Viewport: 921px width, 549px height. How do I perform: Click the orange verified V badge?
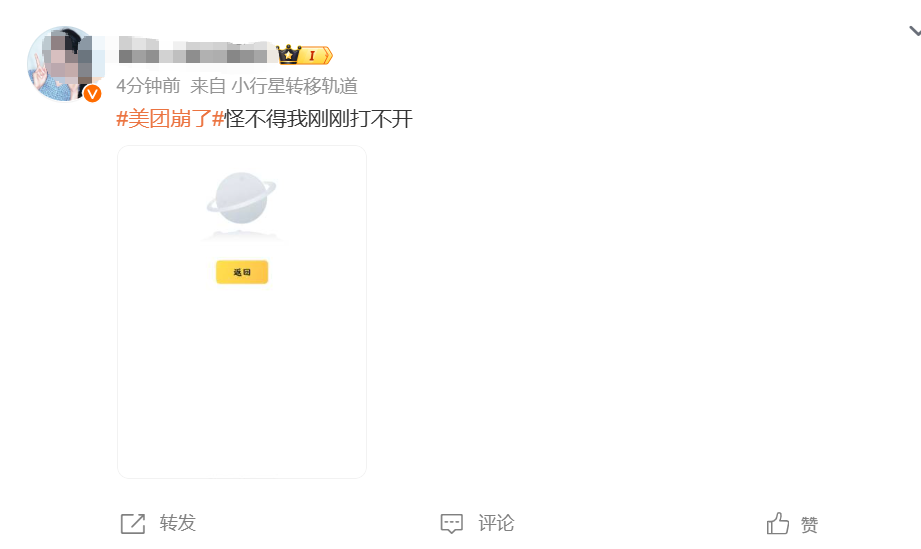tap(92, 93)
